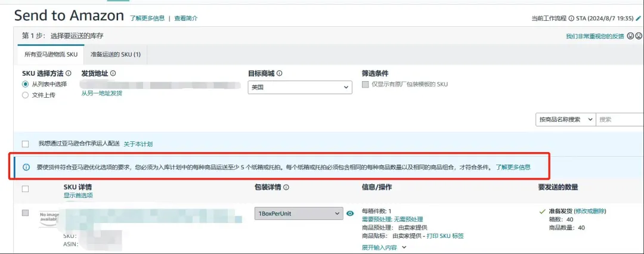644x254 pixels.
Task: Click the sad face feedback icon
Action: click(639, 36)
